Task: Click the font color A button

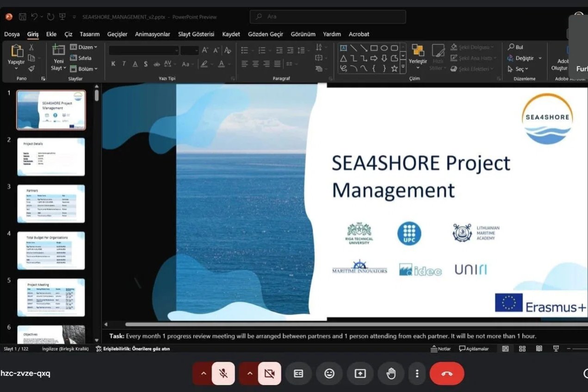Action: (222, 64)
